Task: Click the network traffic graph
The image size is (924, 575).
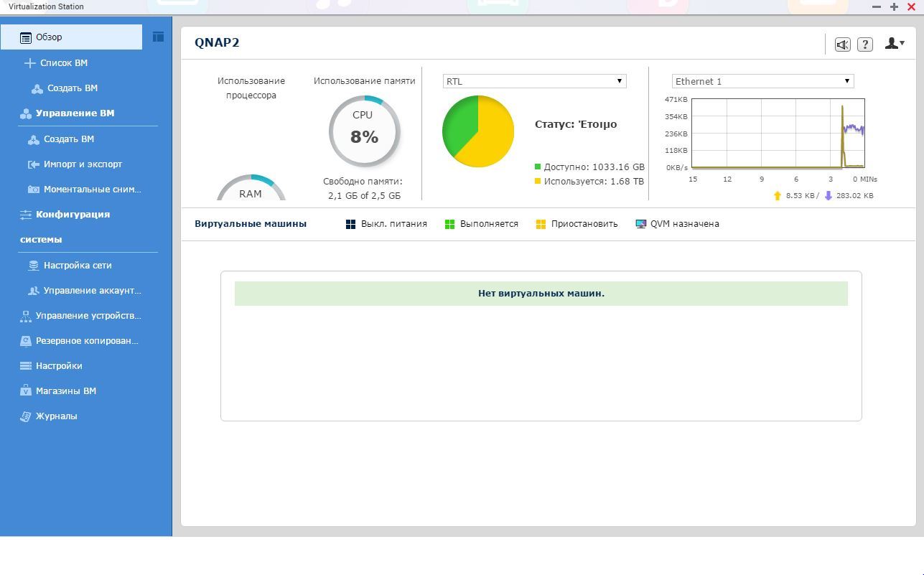Action: (x=778, y=134)
